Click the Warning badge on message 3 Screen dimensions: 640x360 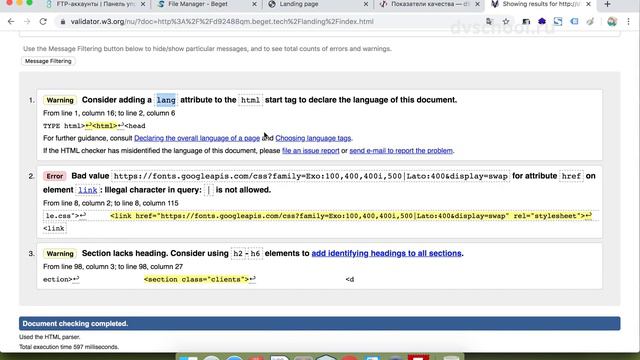[x=60, y=253]
